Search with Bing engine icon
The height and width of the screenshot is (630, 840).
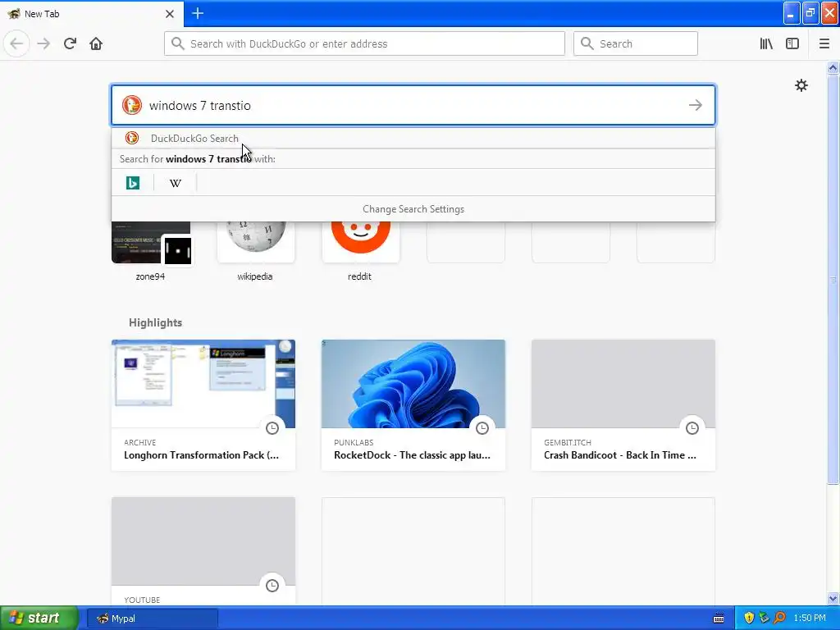133,183
